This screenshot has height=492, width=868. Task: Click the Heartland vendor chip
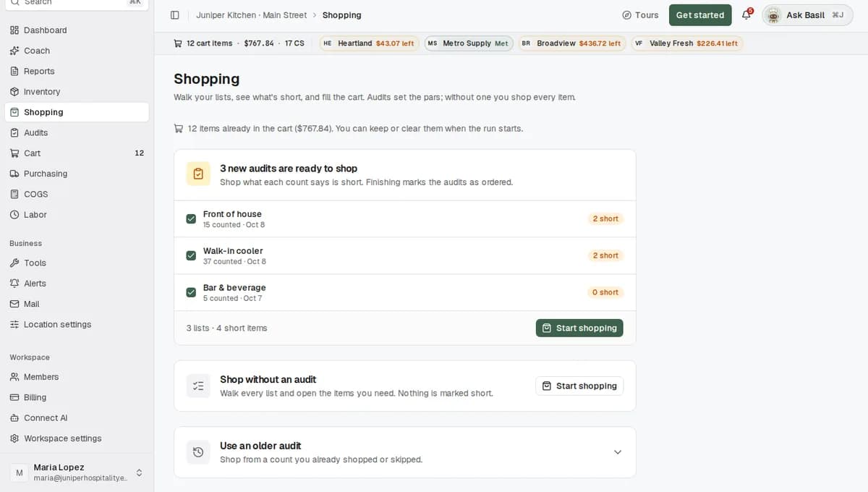[x=369, y=43]
